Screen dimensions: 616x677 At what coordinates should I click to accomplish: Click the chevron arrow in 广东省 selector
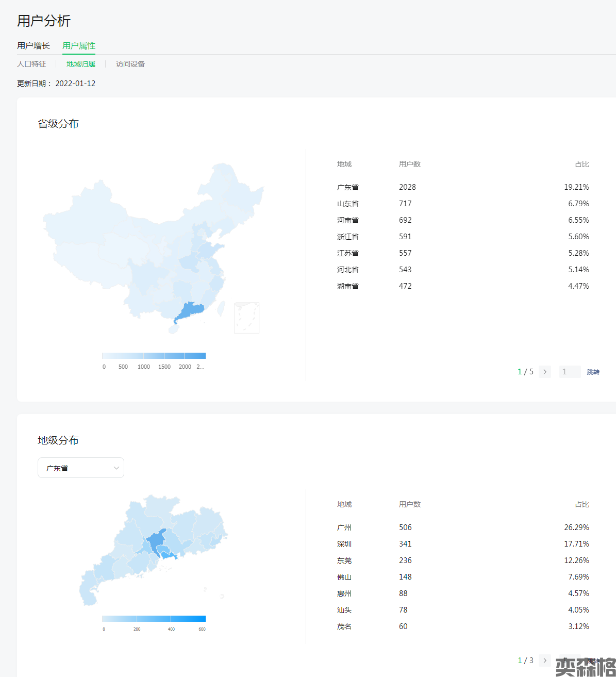coord(116,468)
